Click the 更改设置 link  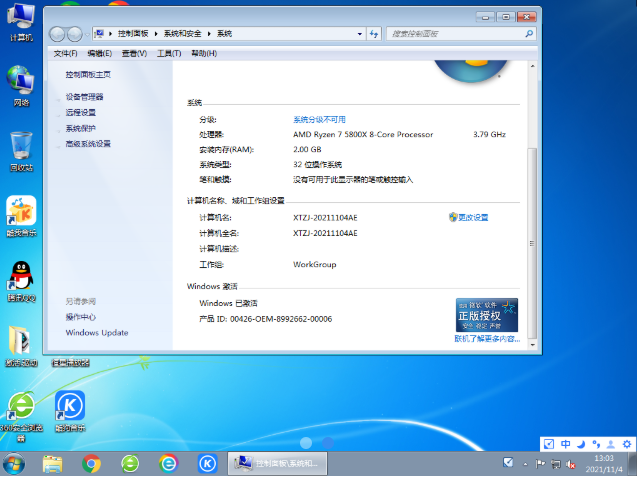(x=472, y=217)
